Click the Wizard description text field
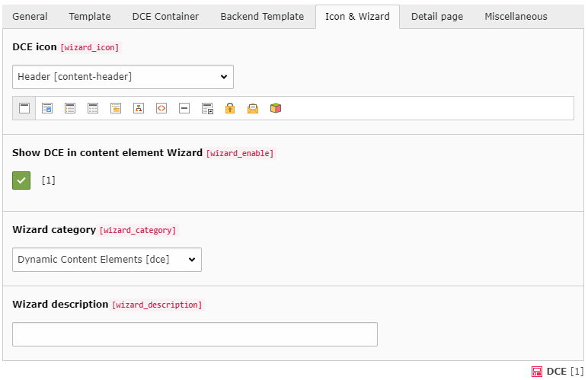The width and height of the screenshot is (588, 380). tap(195, 334)
